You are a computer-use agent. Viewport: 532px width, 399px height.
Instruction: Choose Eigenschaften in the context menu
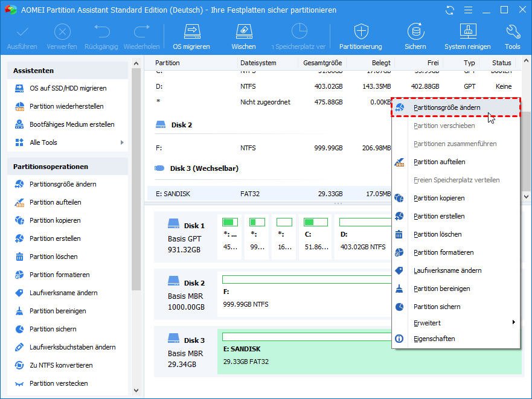pos(434,339)
